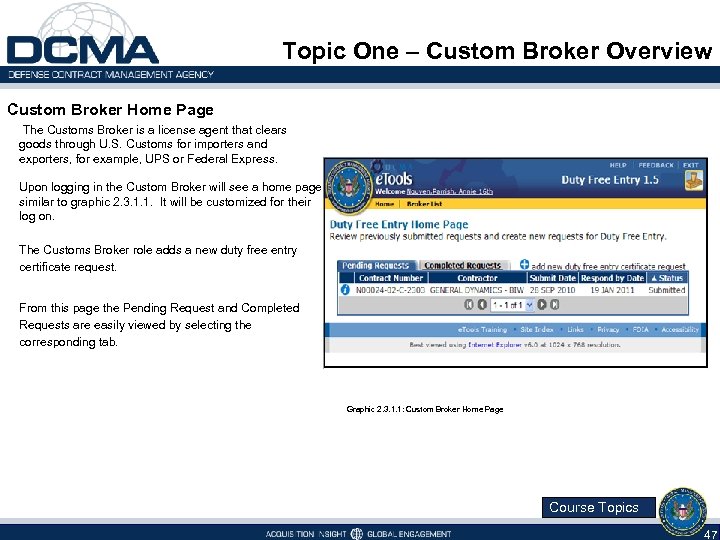Open the Broker List menu item
720x540 pixels.
pyautogui.click(x=424, y=204)
